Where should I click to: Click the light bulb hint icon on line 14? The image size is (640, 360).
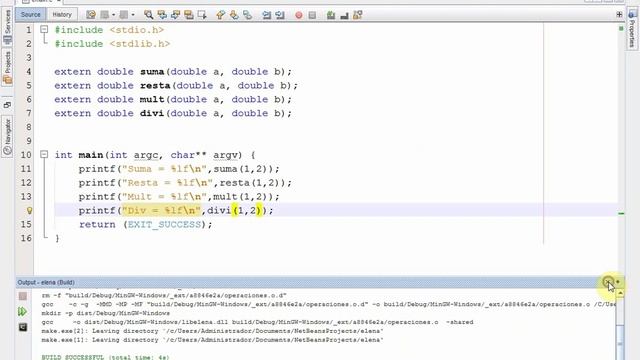[29, 211]
